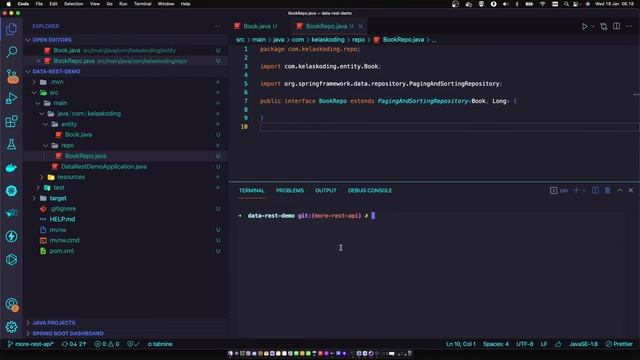Open the new terminal launch profile dropdown
Viewport: 640px width, 360px height.
[x=584, y=190]
